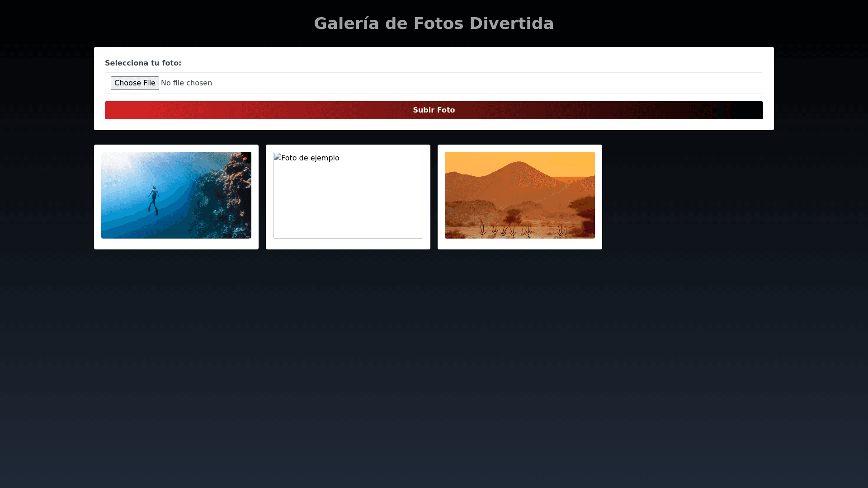Open the underwater diver photo thumbnail
Screen dimensions: 868x488
(176, 195)
